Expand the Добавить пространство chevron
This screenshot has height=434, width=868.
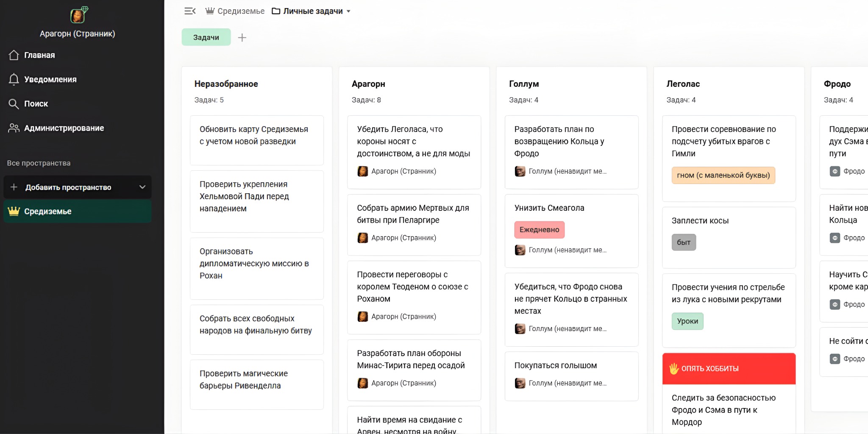coord(142,187)
